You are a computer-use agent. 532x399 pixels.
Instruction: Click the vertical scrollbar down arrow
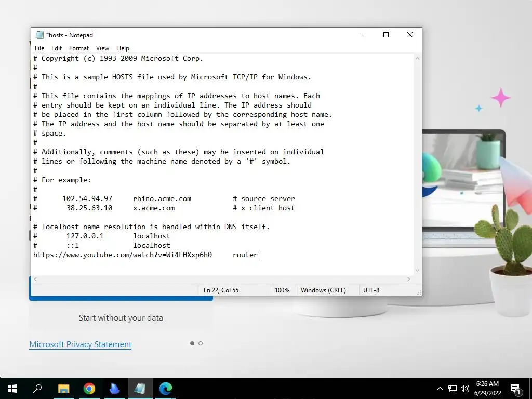(417, 270)
